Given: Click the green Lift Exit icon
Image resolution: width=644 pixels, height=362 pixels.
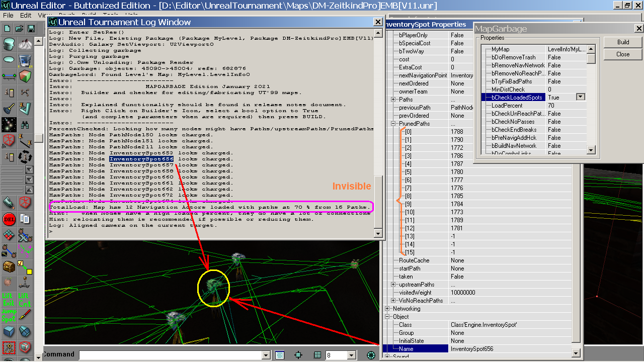Looking at the screenshot, I should pos(9,299).
